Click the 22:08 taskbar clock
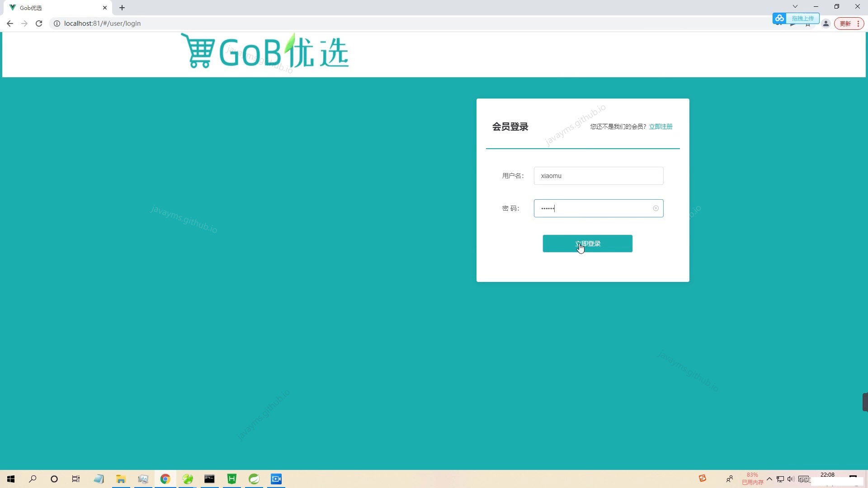The height and width of the screenshot is (488, 868). (x=827, y=475)
